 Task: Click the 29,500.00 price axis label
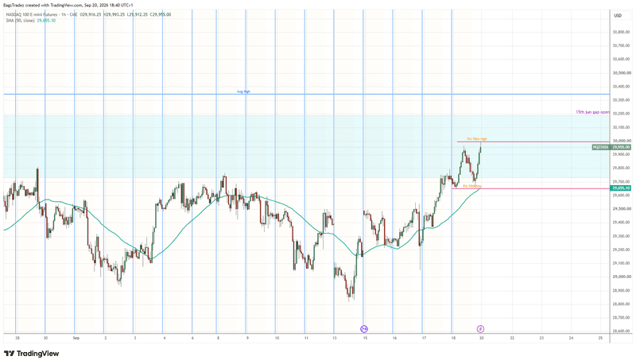point(622,209)
